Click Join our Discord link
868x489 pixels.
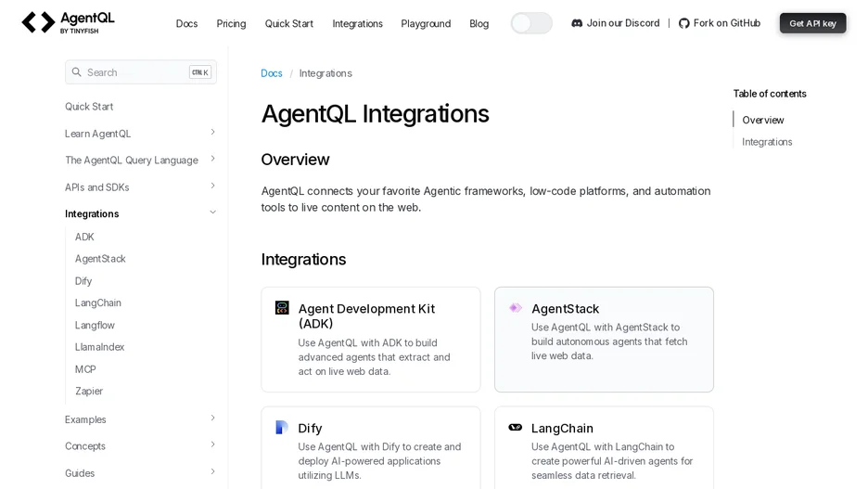coord(616,23)
